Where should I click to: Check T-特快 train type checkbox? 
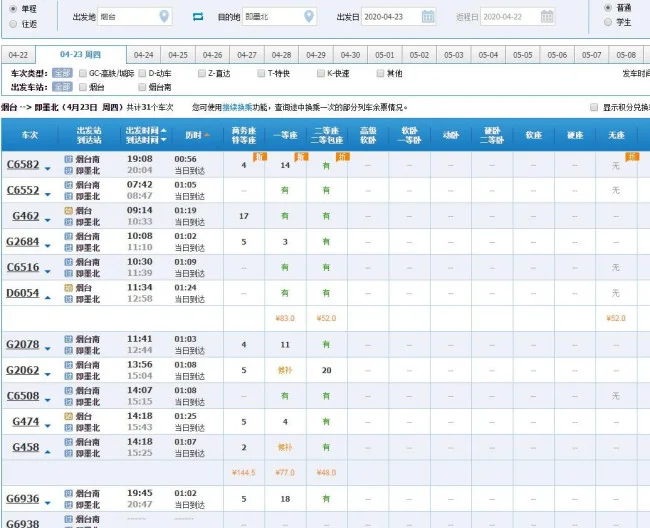[261, 73]
